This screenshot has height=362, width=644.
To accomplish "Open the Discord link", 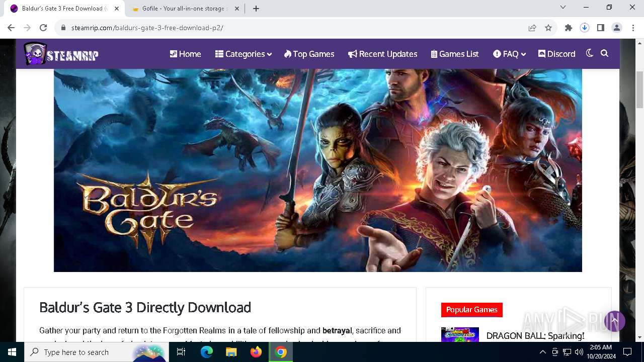I will tap(556, 54).
